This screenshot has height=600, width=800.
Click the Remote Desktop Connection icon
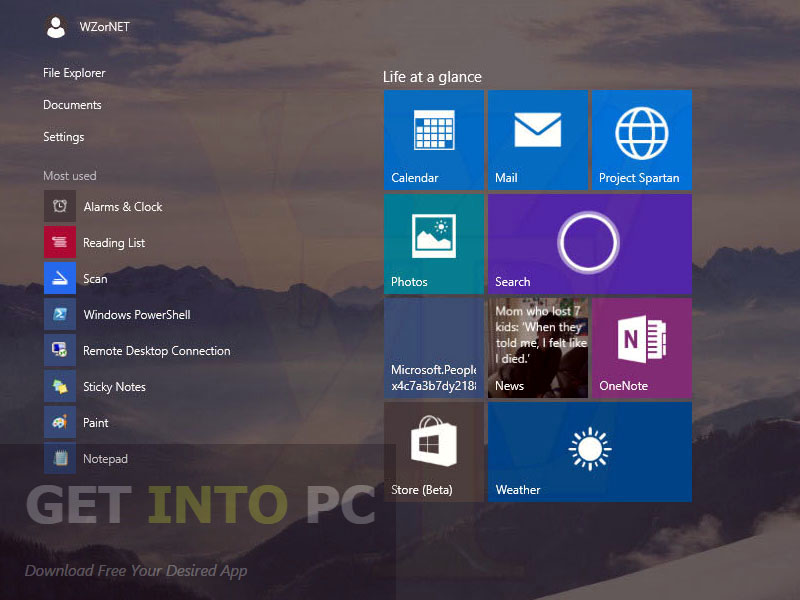click(x=60, y=350)
